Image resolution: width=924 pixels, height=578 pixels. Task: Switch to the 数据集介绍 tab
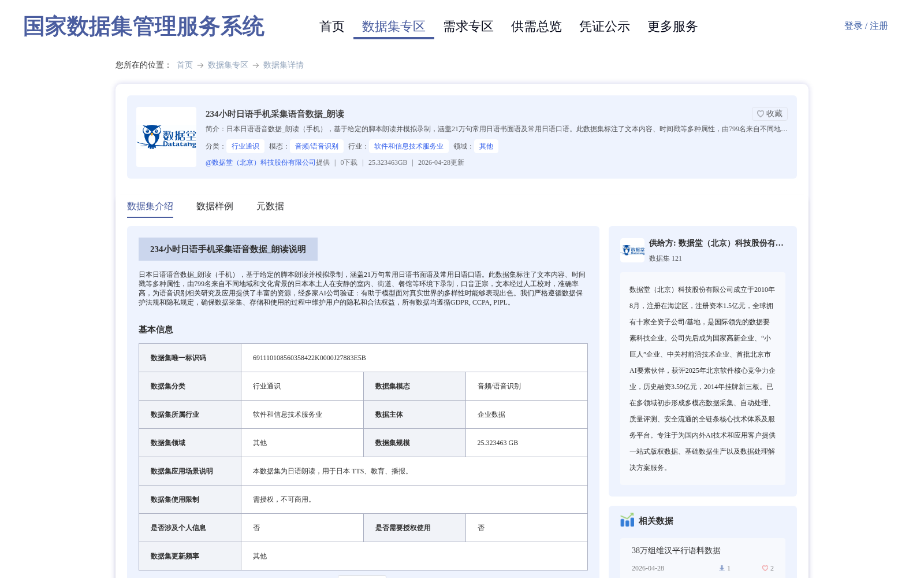[x=150, y=206]
